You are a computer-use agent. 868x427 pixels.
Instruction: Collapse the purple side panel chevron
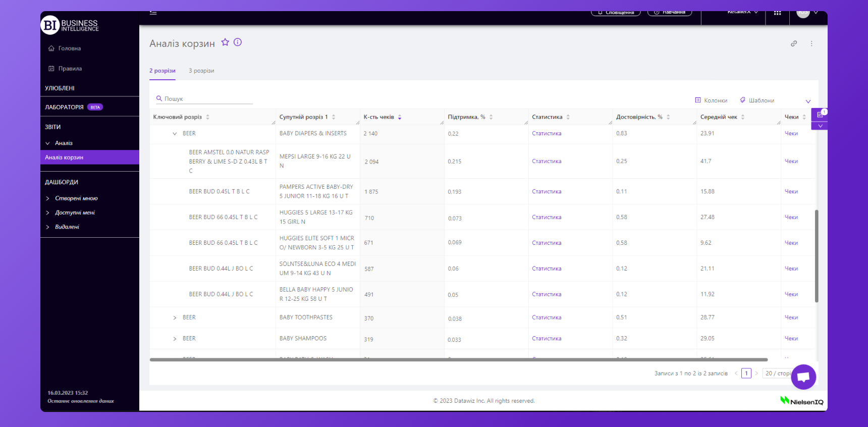coord(820,126)
